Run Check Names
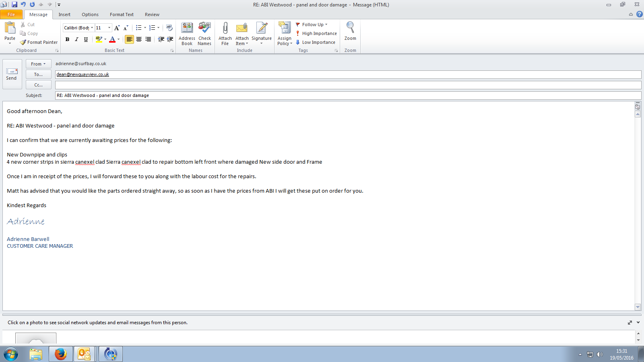 click(204, 34)
